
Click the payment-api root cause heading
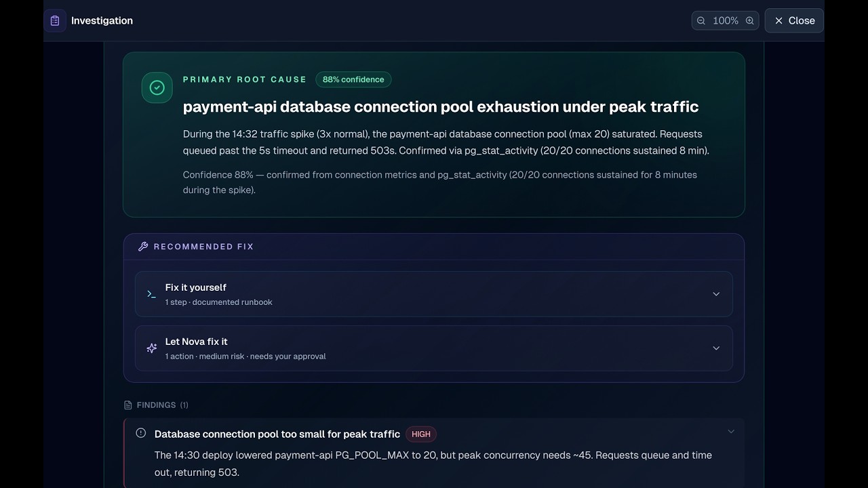point(441,106)
